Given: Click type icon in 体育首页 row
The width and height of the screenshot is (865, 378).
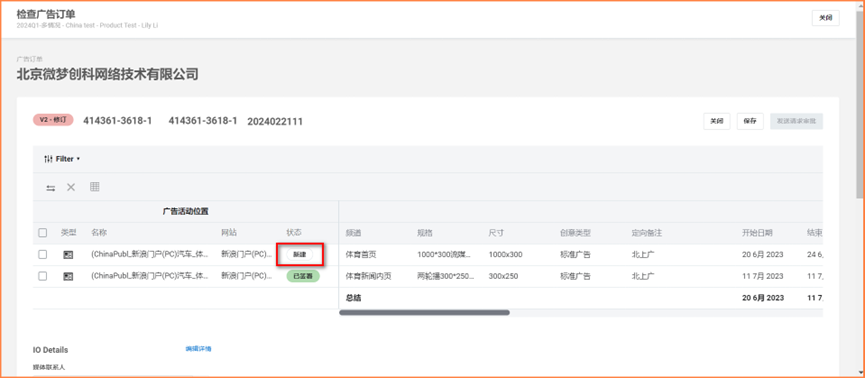Looking at the screenshot, I should [x=68, y=255].
